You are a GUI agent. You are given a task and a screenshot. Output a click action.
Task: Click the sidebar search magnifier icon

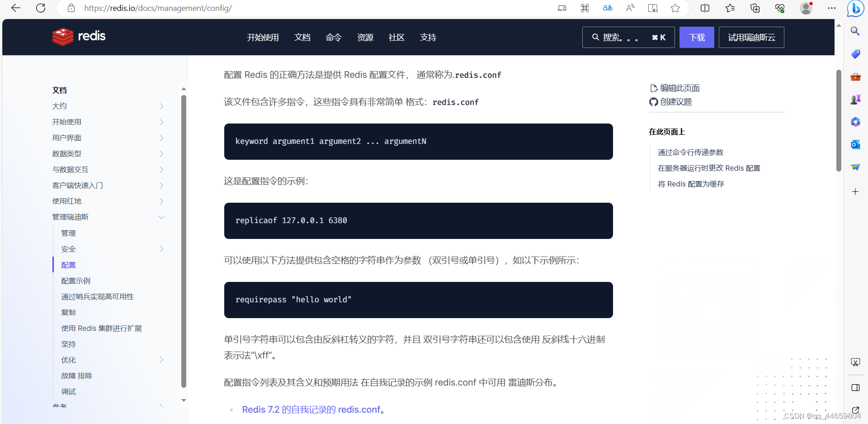tap(855, 31)
